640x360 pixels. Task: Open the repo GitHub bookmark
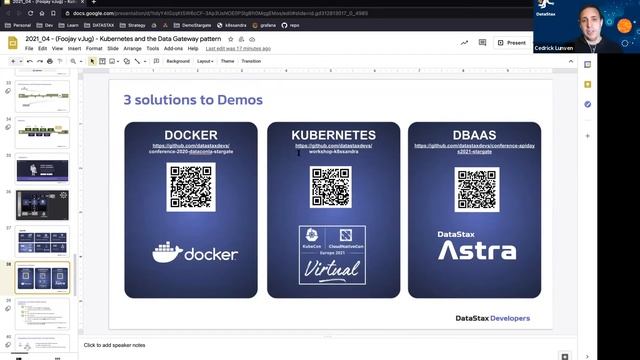point(290,25)
